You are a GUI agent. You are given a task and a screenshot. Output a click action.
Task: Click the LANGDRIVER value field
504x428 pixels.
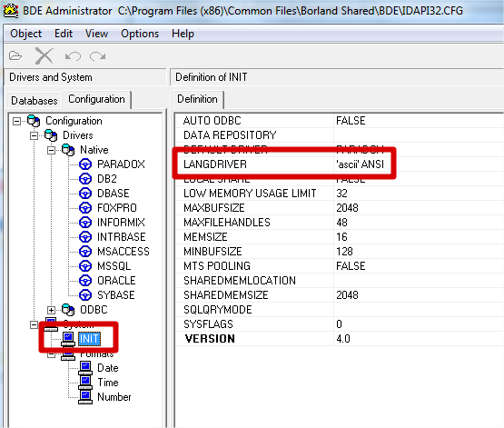[x=418, y=164]
